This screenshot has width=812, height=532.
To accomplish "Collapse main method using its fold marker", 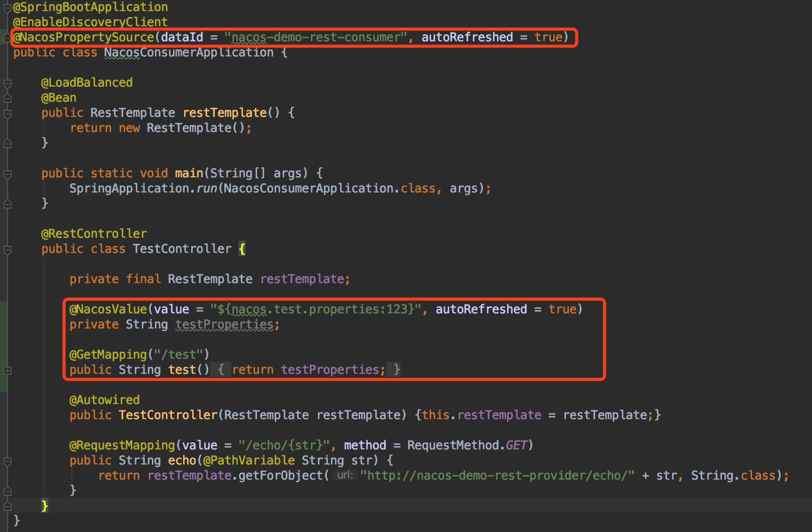I will click(7, 174).
